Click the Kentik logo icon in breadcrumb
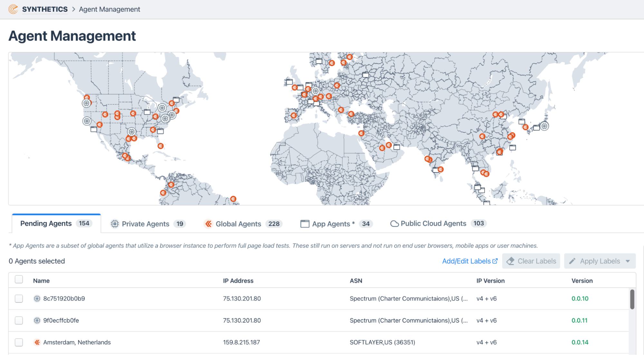This screenshot has height=355, width=644. coord(13,9)
